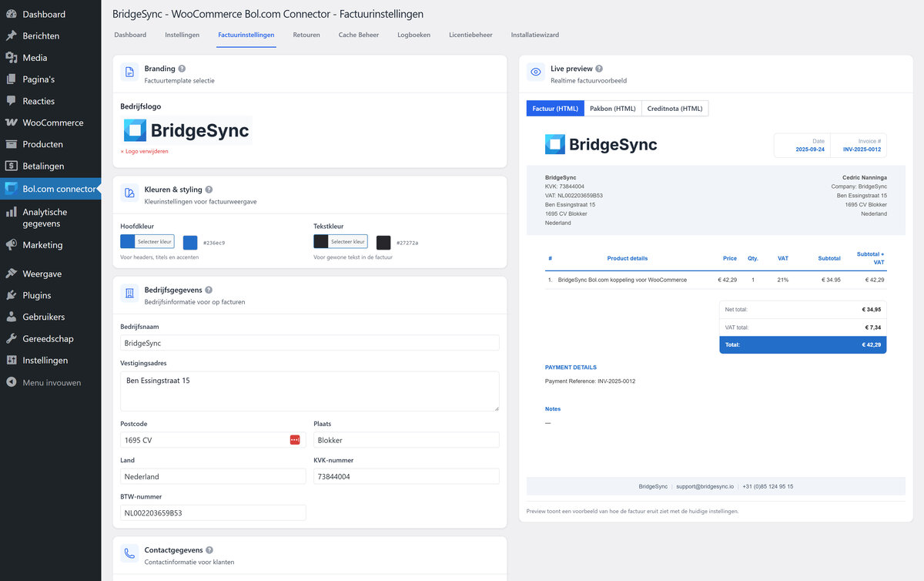
Task: Open the Logboeken tab
Action: (x=413, y=35)
